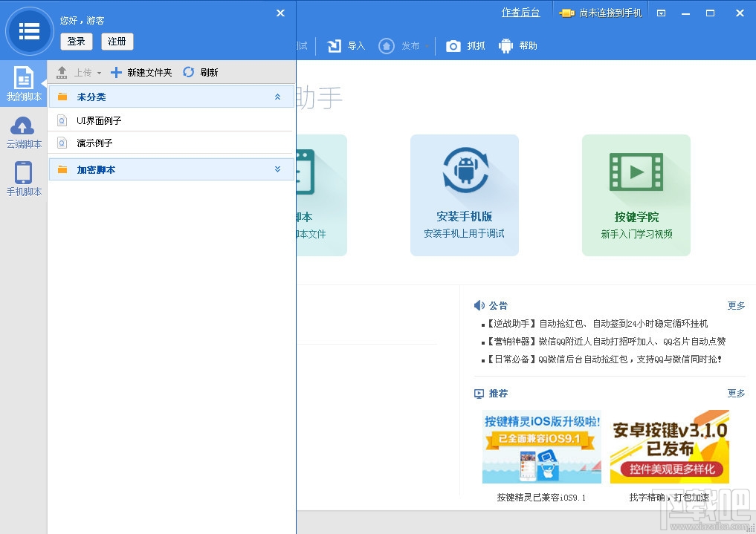Open the UI界面例子 script
Viewport: 756px width, 534px height.
(171, 120)
